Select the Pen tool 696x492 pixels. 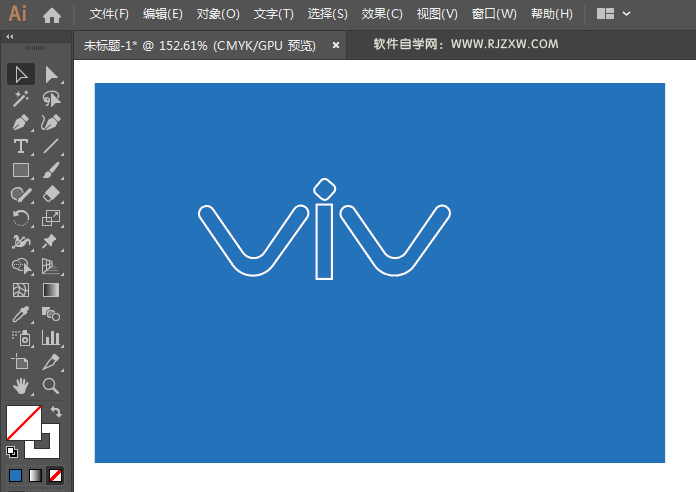coord(21,123)
